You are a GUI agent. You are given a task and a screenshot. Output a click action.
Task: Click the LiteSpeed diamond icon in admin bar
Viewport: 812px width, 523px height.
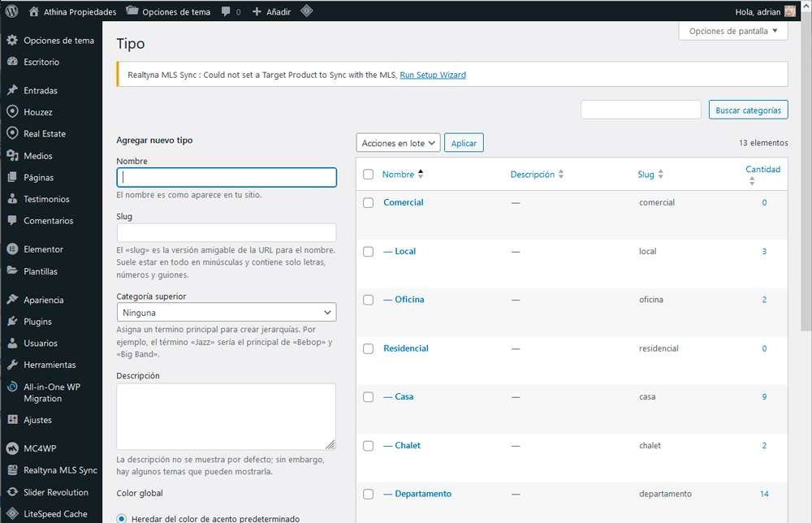(307, 11)
